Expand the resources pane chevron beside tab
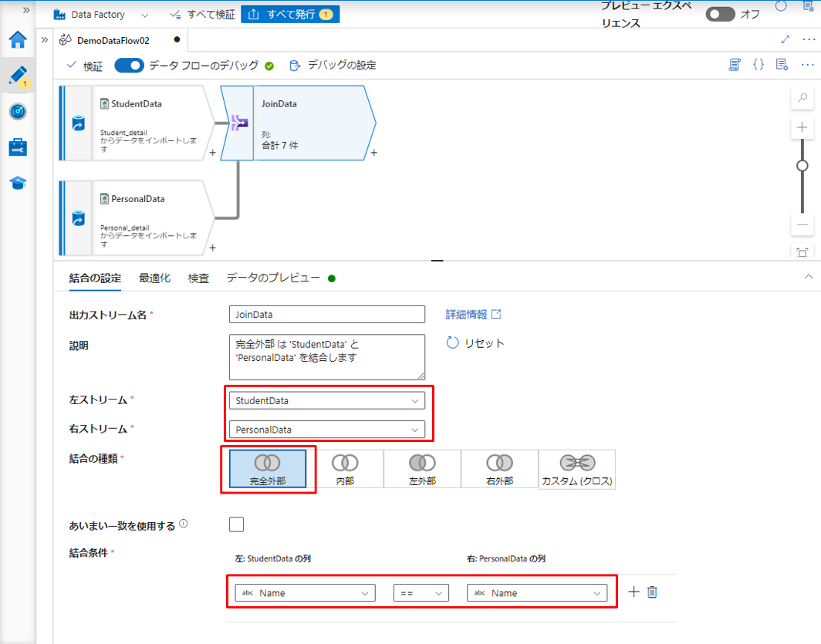 [45, 40]
